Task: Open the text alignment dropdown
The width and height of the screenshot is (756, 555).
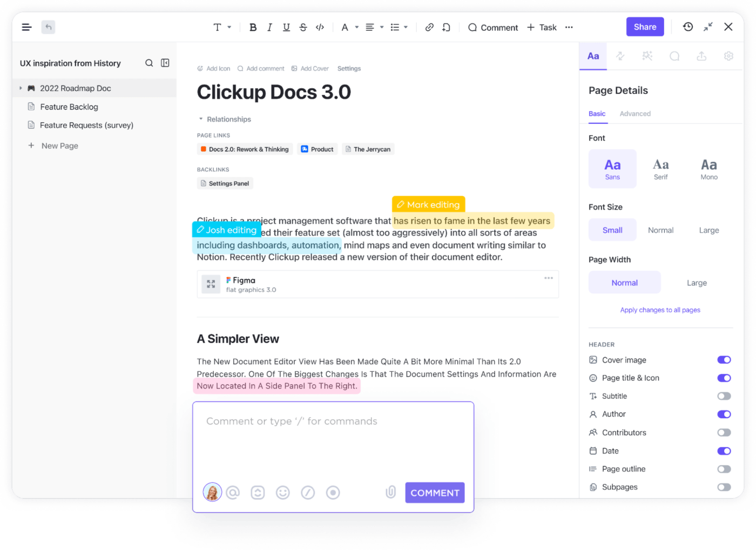Action: 375,28
